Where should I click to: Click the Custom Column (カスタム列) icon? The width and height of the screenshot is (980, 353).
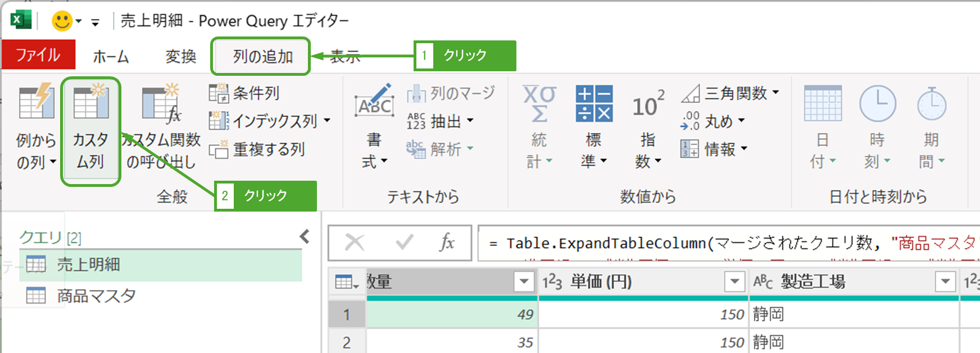coord(90,103)
